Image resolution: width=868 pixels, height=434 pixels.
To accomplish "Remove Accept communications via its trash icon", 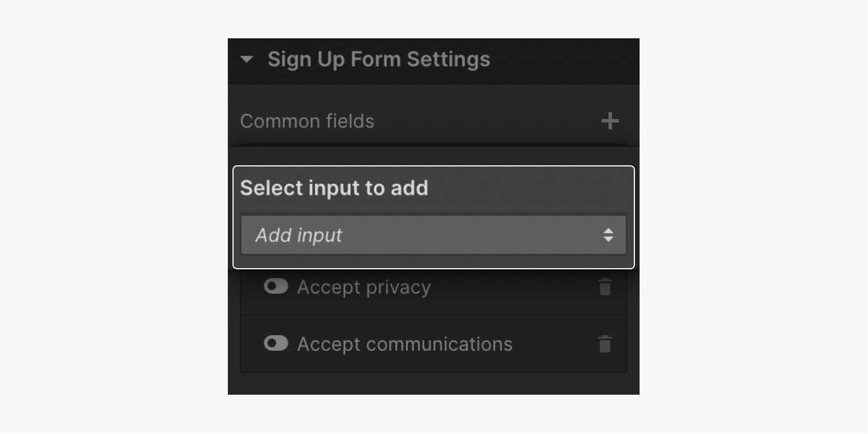I will (x=604, y=344).
